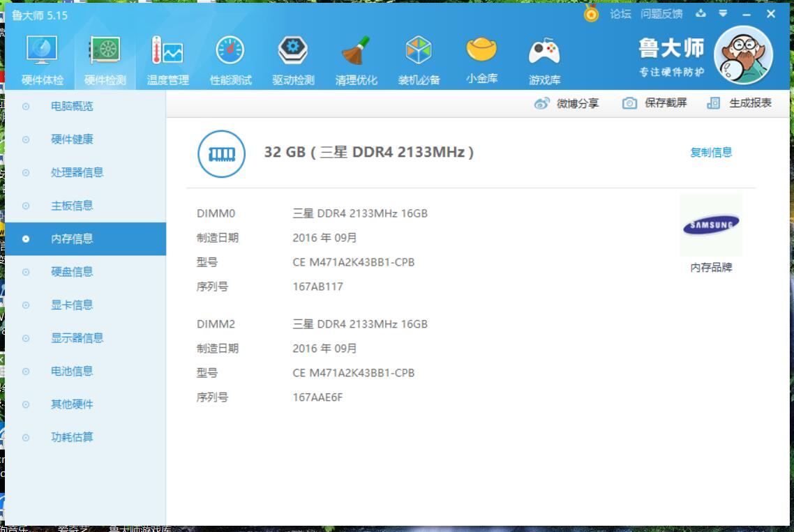Click 保存截屏 to save screenshot
Image resolution: width=794 pixels, height=532 pixels.
tap(654, 103)
